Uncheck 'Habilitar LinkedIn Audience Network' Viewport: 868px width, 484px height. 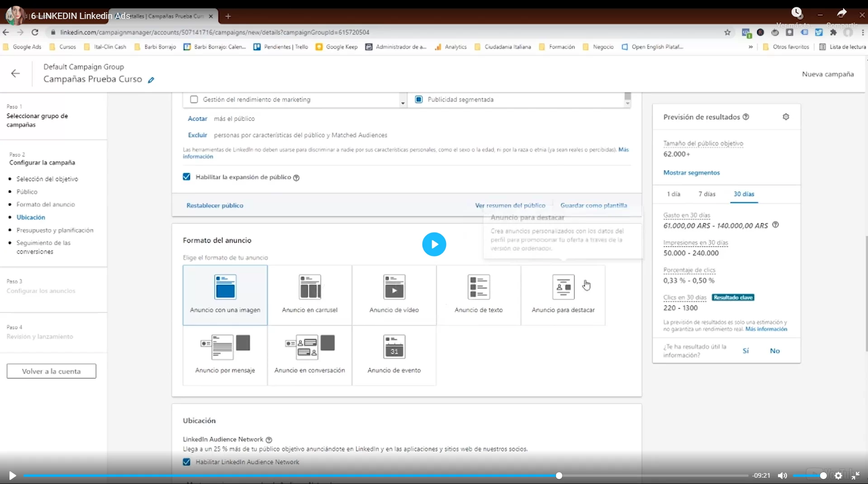(186, 462)
